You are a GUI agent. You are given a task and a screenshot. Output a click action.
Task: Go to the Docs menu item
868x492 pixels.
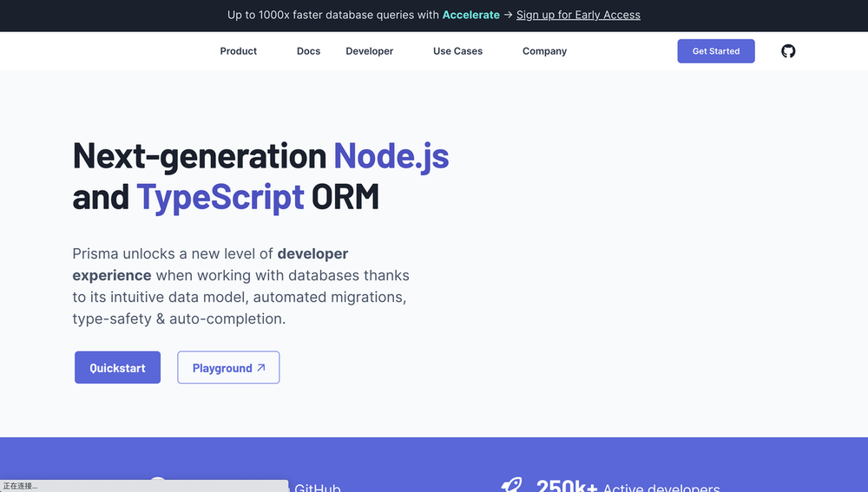(308, 51)
